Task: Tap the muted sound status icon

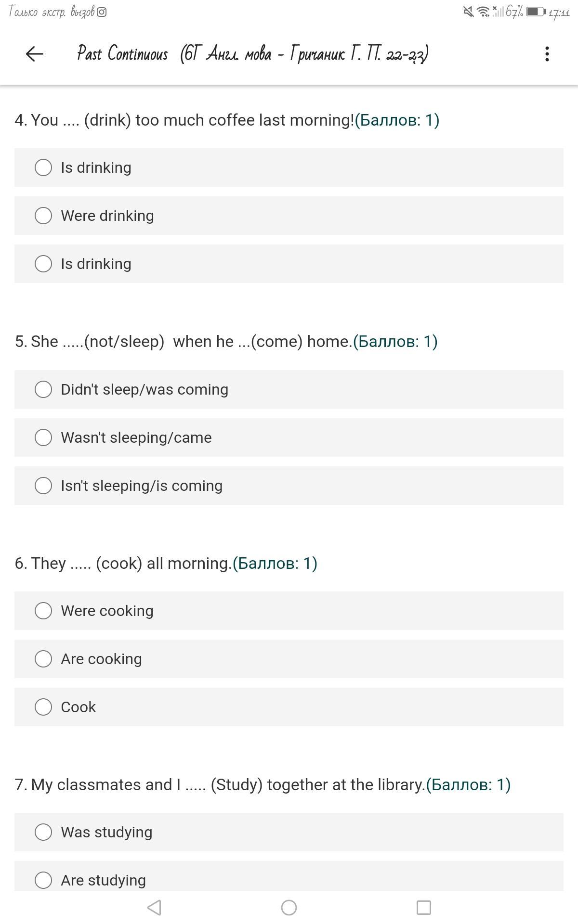Action: tap(468, 12)
